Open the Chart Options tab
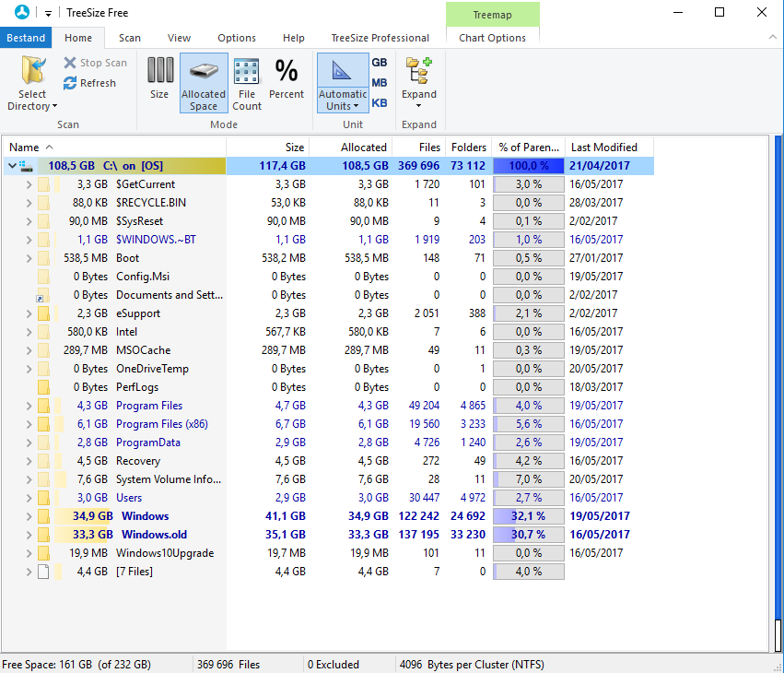This screenshot has width=784, height=673. 493,38
